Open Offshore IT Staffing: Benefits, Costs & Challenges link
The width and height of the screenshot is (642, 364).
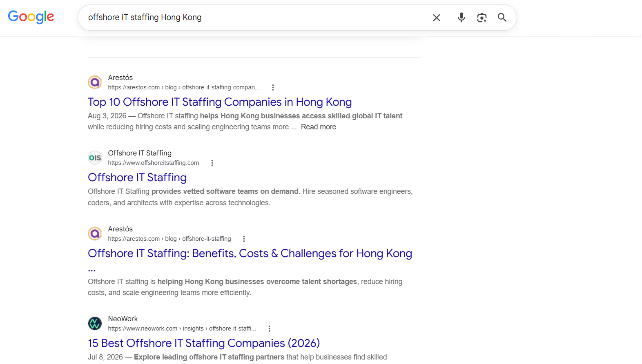click(x=250, y=253)
